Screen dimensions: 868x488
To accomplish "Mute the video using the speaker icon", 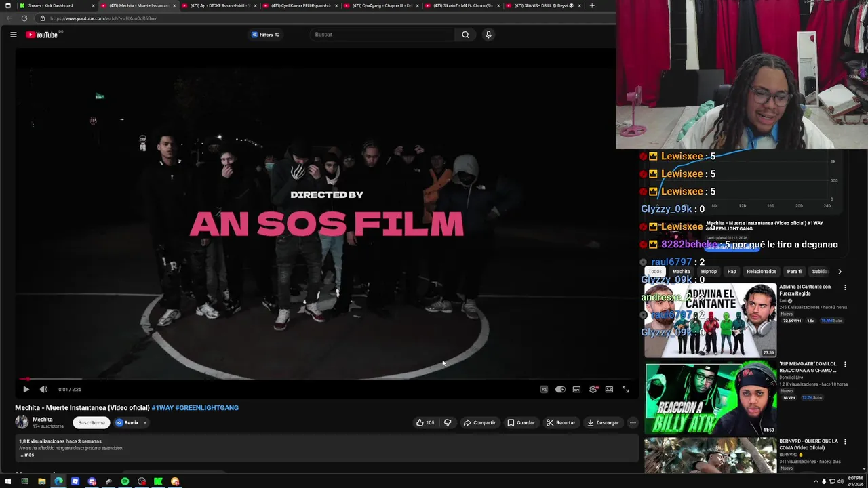I will point(43,390).
